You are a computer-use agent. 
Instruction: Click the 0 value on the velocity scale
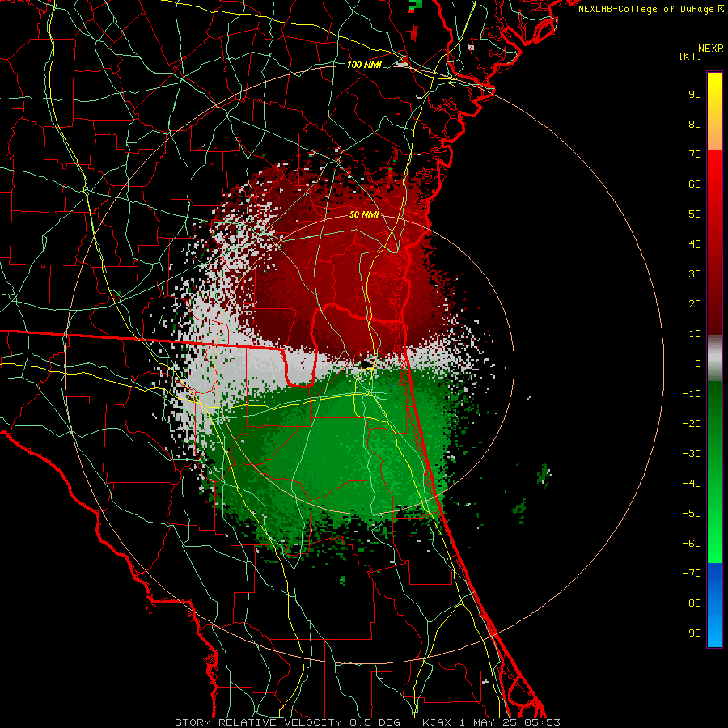click(x=698, y=364)
